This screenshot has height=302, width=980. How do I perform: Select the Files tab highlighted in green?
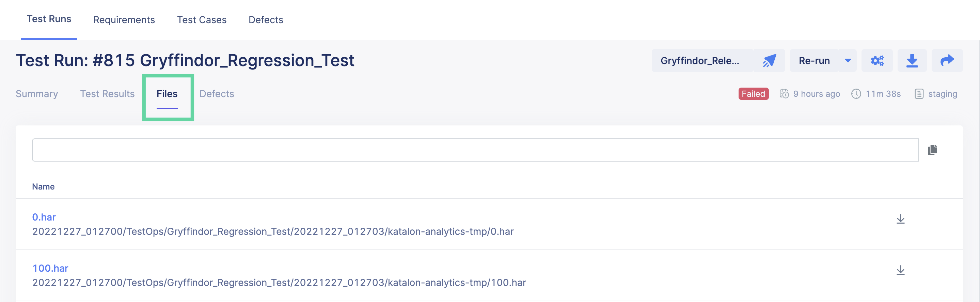[168, 93]
